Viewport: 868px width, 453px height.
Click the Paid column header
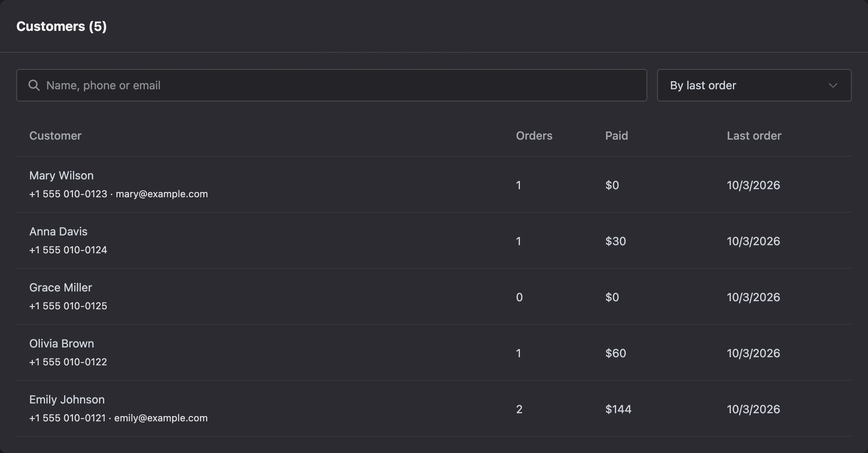(617, 136)
